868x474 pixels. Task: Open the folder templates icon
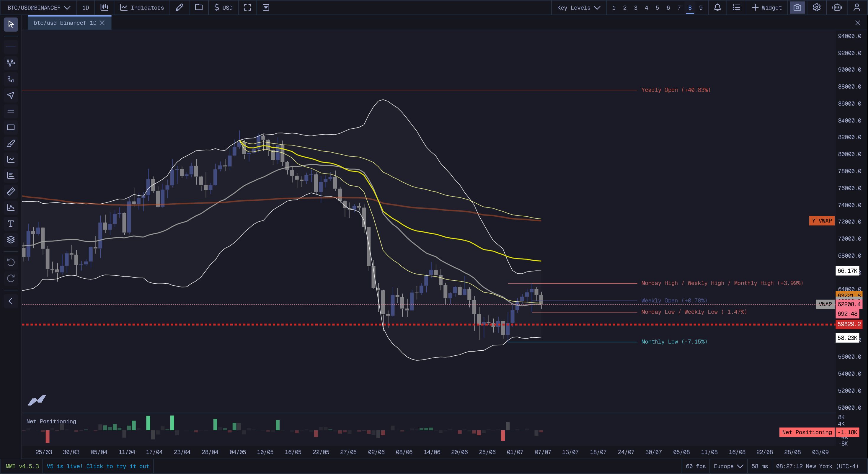pos(199,7)
